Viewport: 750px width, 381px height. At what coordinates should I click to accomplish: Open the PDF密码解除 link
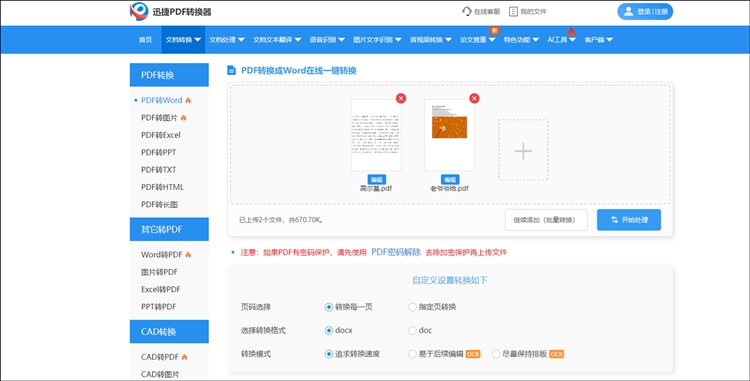click(396, 252)
